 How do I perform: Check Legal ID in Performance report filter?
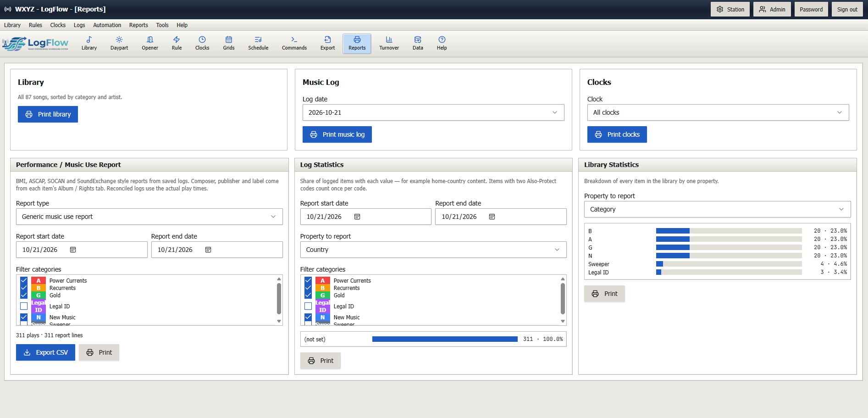pos(24,306)
